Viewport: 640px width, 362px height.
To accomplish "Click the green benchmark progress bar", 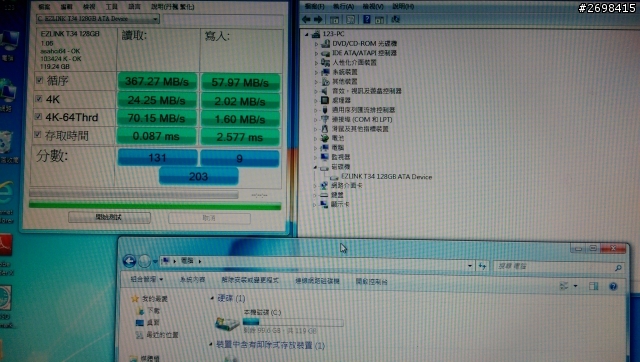I will pos(155,206).
